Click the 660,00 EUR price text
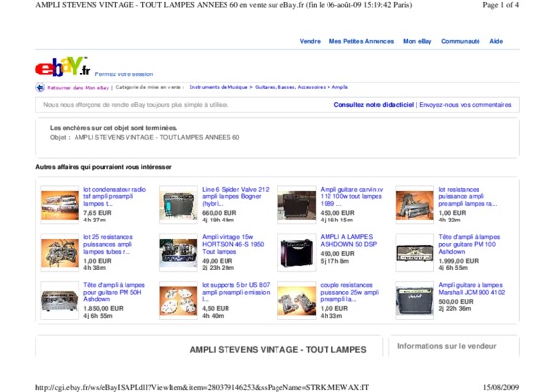This screenshot has width=555, height=392. coord(219,213)
